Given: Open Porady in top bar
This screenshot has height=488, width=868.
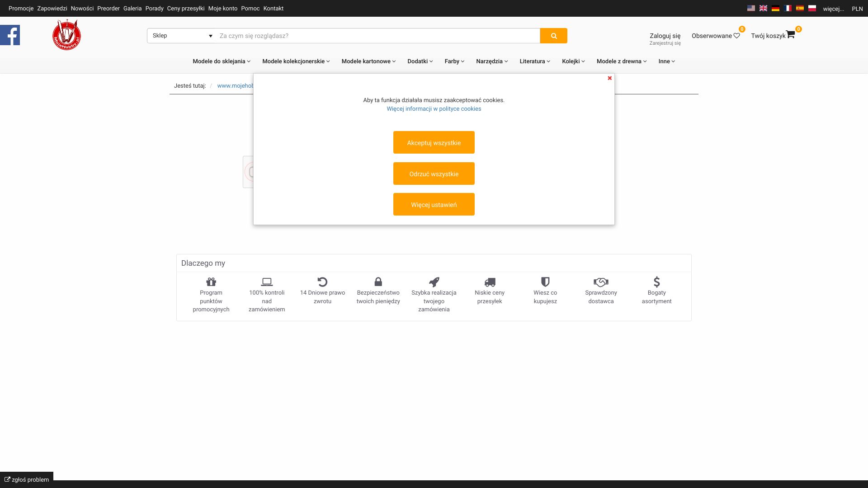Looking at the screenshot, I should [154, 9].
